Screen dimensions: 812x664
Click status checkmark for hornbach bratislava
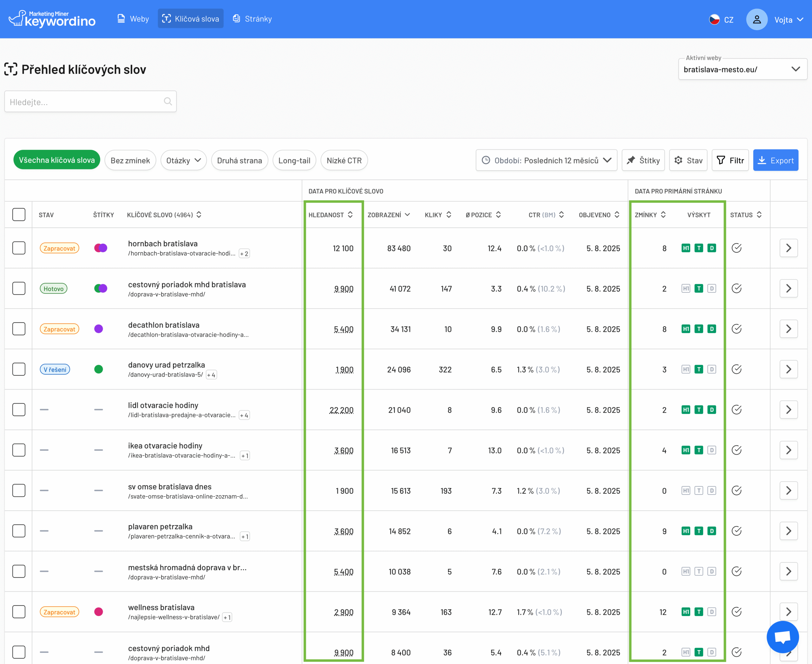[736, 248]
